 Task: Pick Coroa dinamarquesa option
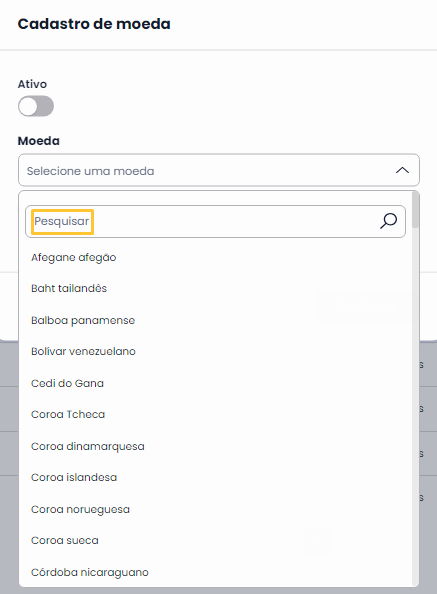click(x=87, y=447)
